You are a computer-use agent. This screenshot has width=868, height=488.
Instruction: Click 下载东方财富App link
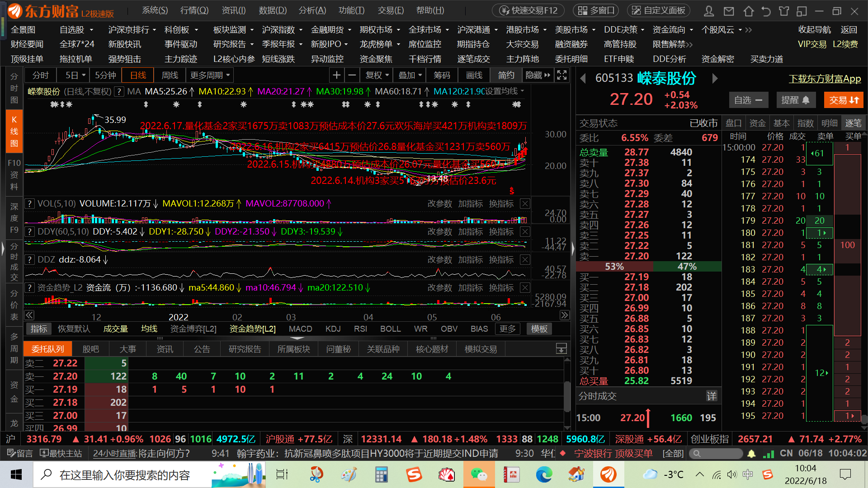[x=825, y=79]
